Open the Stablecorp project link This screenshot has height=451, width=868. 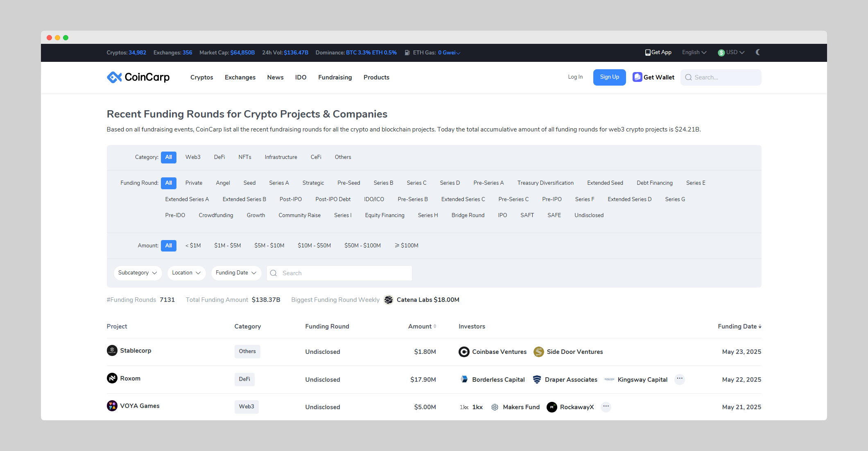136,351
